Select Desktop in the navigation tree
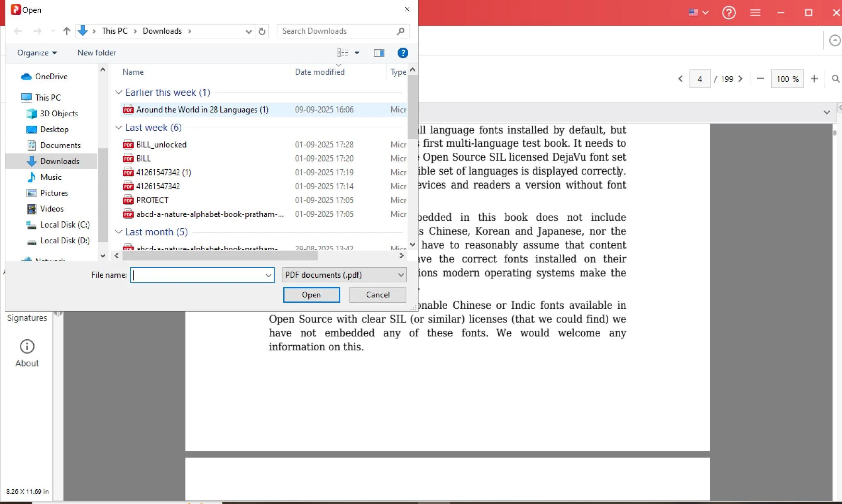842x504 pixels. [x=54, y=129]
